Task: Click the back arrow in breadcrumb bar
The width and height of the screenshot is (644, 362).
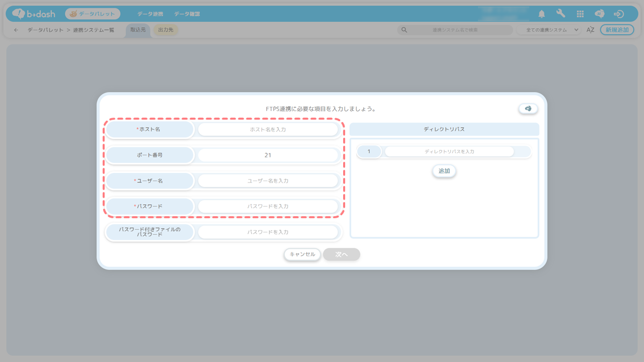Action: (16, 30)
